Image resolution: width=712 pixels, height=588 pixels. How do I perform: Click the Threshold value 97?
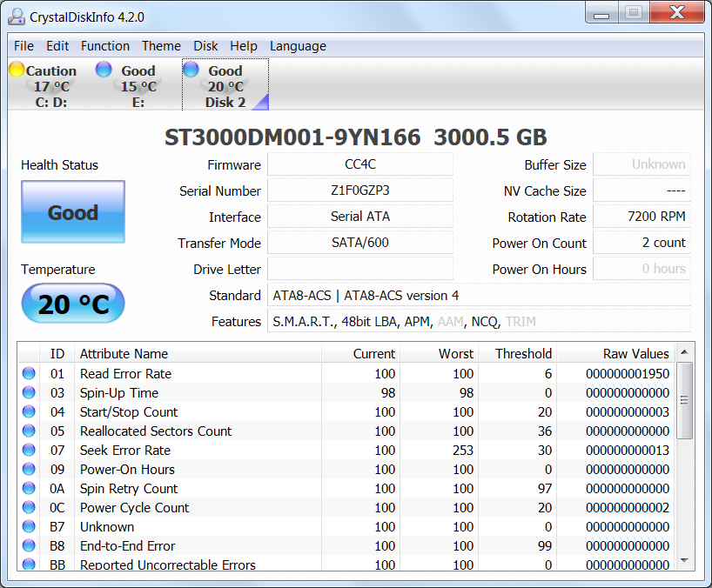click(545, 488)
